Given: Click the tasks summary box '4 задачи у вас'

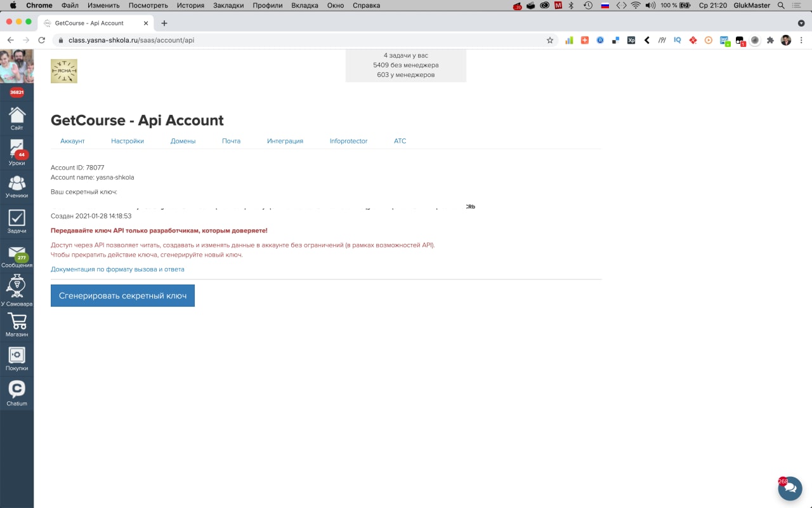Looking at the screenshot, I should (406, 65).
